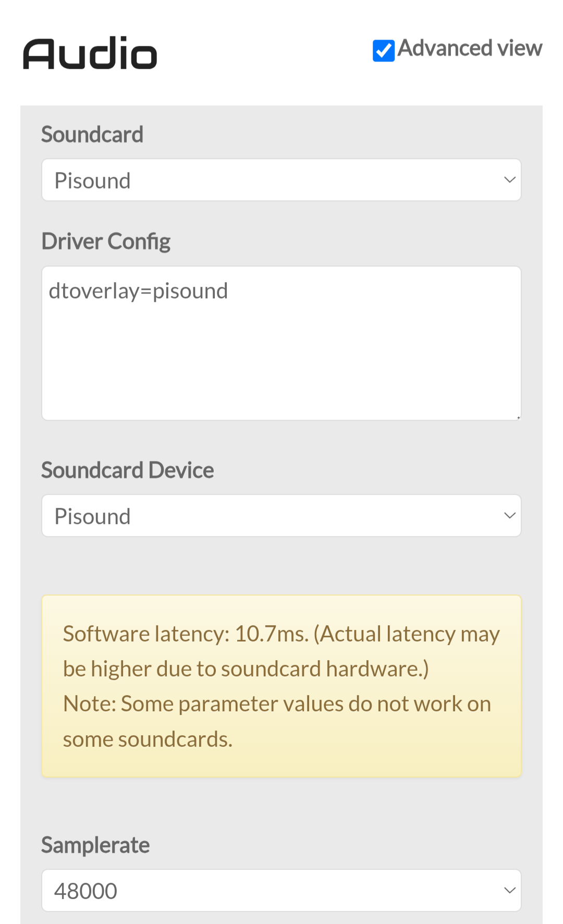563x924 pixels.
Task: Select the 48000 value in Samplerate
Action: pyautogui.click(x=86, y=891)
